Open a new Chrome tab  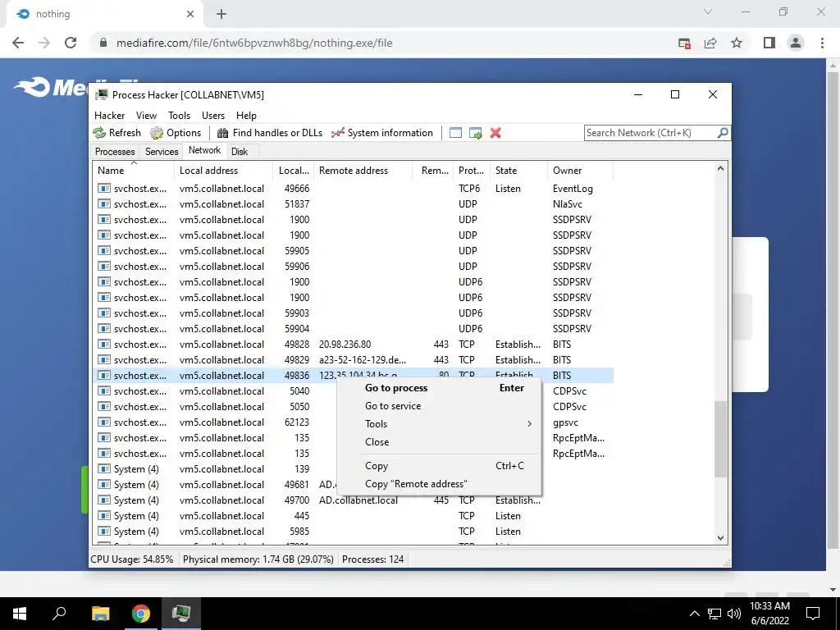[221, 14]
